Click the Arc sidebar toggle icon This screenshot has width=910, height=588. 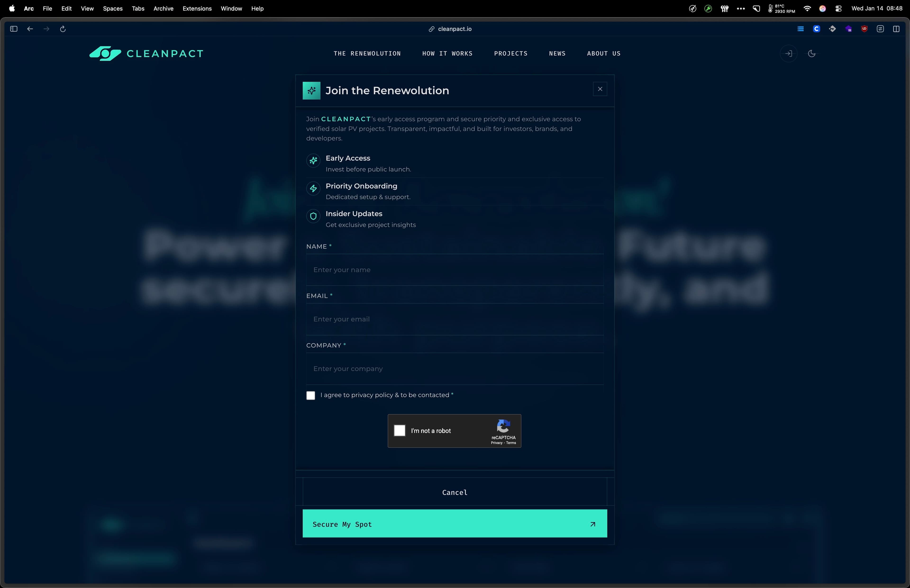pos(14,29)
